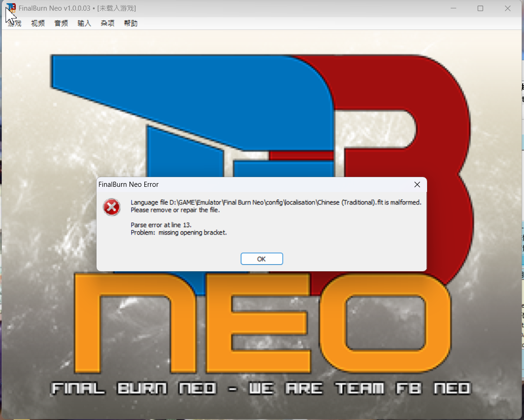Minimize the FinalBurn Neo window
This screenshot has height=420, width=524.
click(453, 8)
